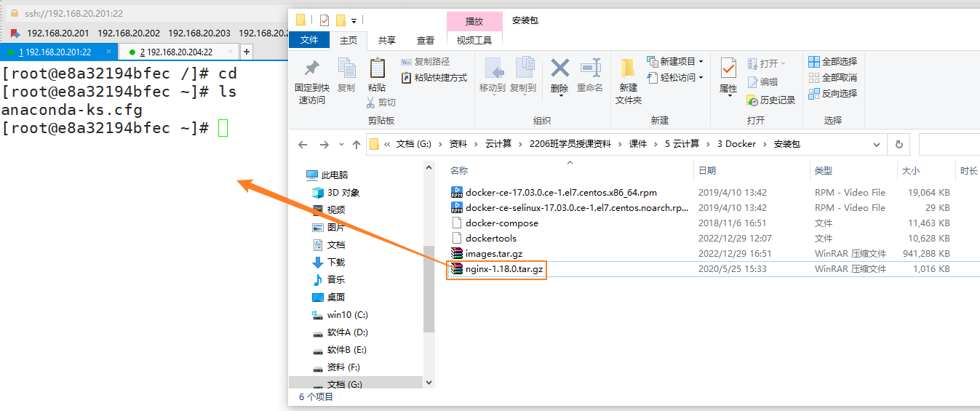Open the View ribbon tab
Image resolution: width=980 pixels, height=411 pixels.
coord(426,41)
